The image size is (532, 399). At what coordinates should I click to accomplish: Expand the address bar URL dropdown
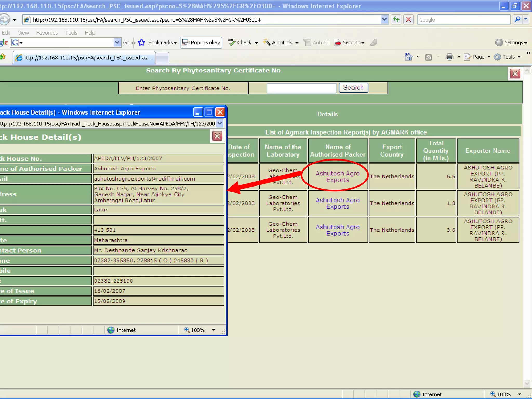pos(384,19)
